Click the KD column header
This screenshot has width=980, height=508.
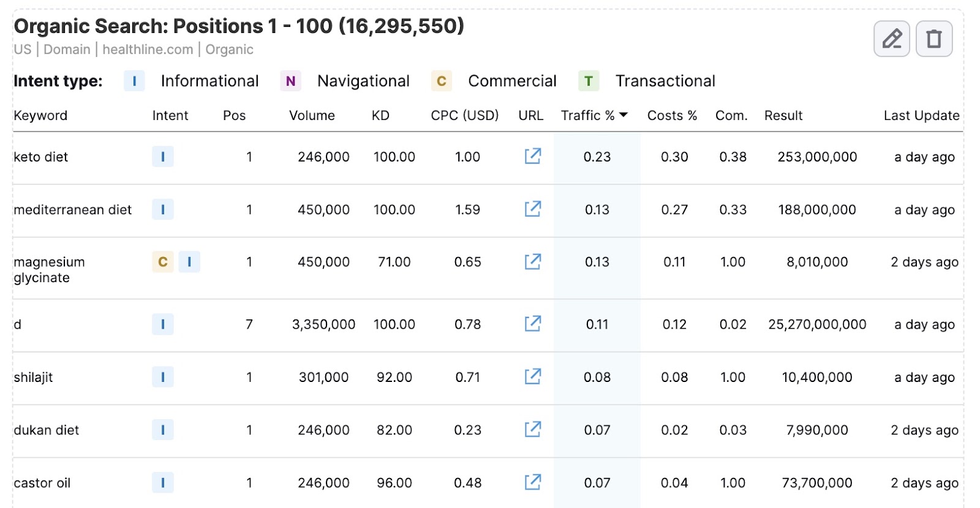pyautogui.click(x=380, y=116)
